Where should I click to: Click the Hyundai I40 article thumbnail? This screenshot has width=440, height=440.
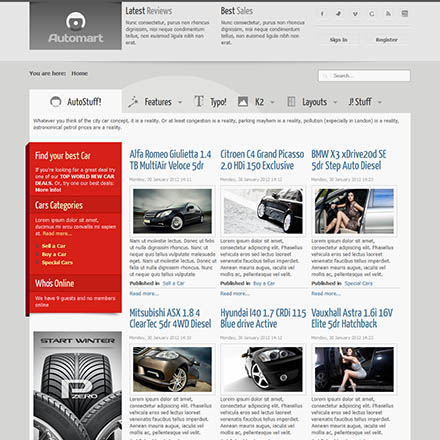tap(263, 369)
